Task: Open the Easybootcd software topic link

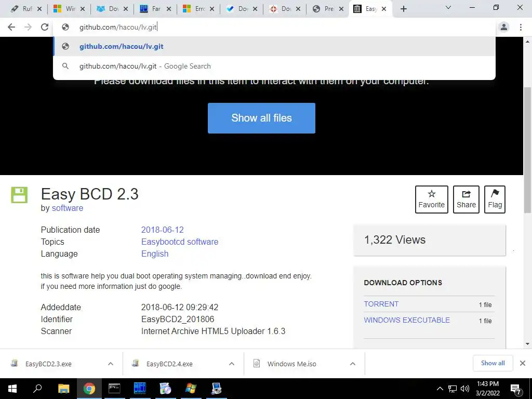Action: pyautogui.click(x=179, y=242)
